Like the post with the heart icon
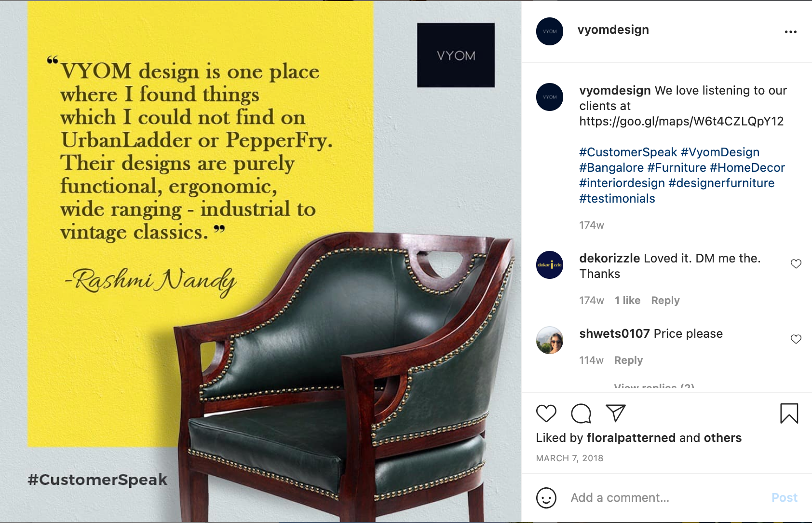The width and height of the screenshot is (812, 523). (x=546, y=413)
